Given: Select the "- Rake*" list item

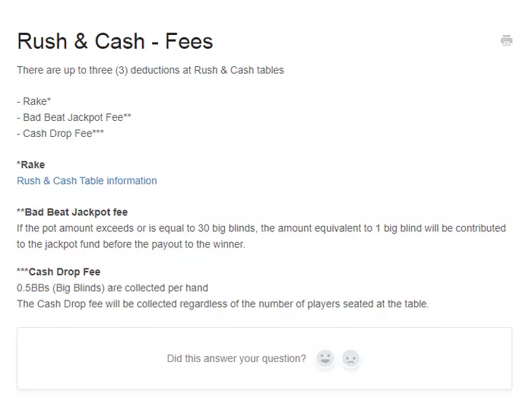Looking at the screenshot, I should tap(34, 101).
